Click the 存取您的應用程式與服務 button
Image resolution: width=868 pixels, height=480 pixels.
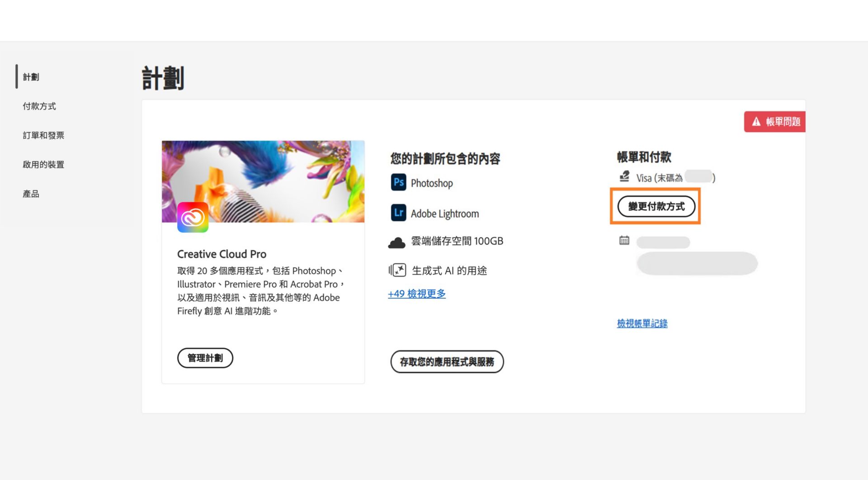coord(447,362)
